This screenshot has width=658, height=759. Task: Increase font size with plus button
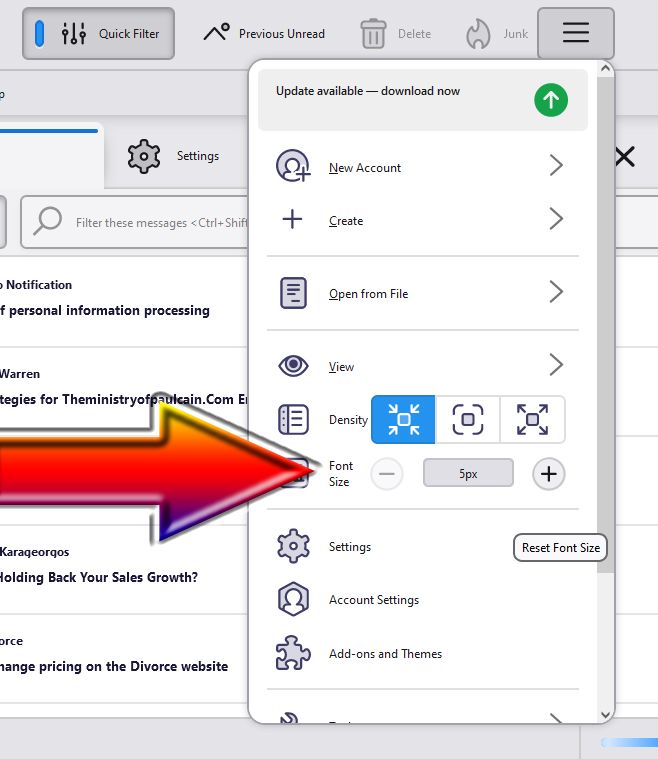coord(548,474)
